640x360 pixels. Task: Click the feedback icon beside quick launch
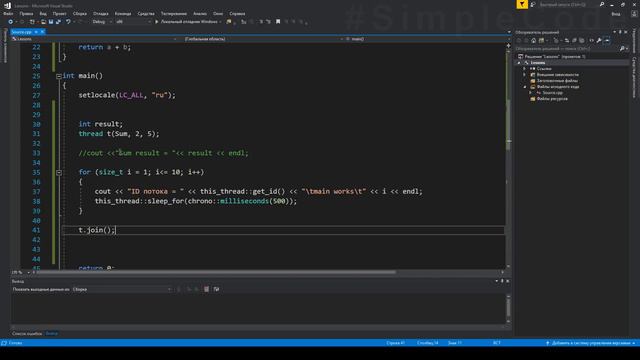tap(533, 4)
